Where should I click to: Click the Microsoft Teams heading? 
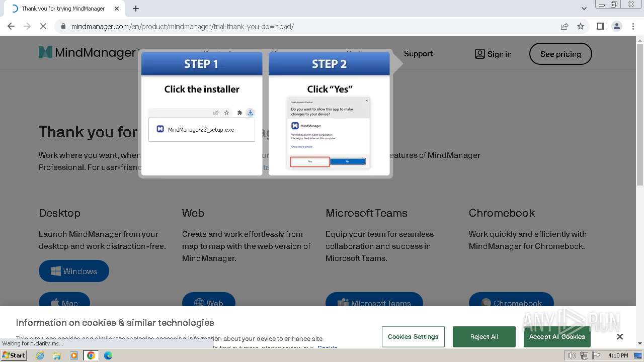point(366,213)
